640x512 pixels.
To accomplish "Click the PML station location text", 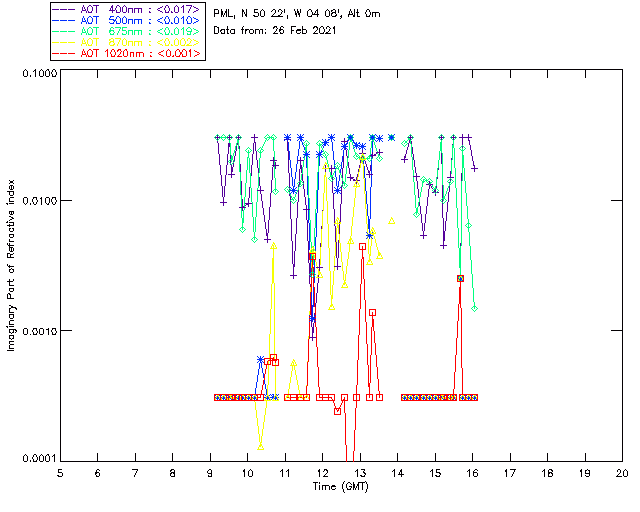I will tap(297, 14).
